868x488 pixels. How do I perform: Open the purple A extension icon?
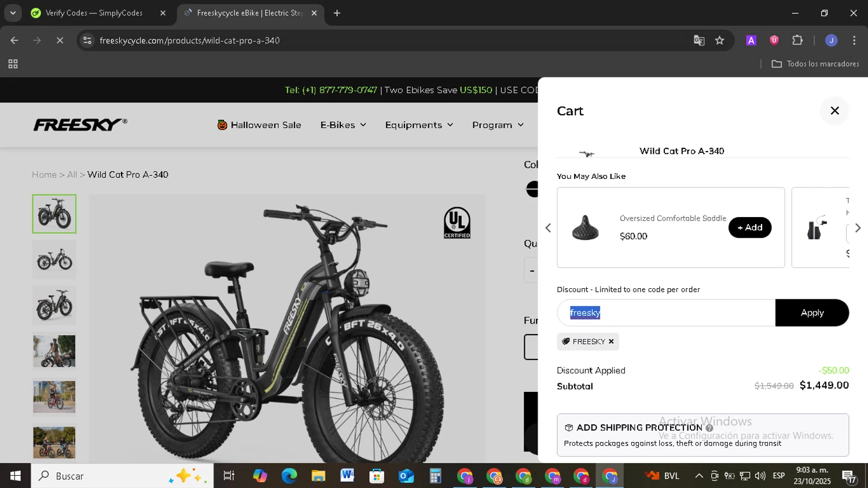coord(751,41)
